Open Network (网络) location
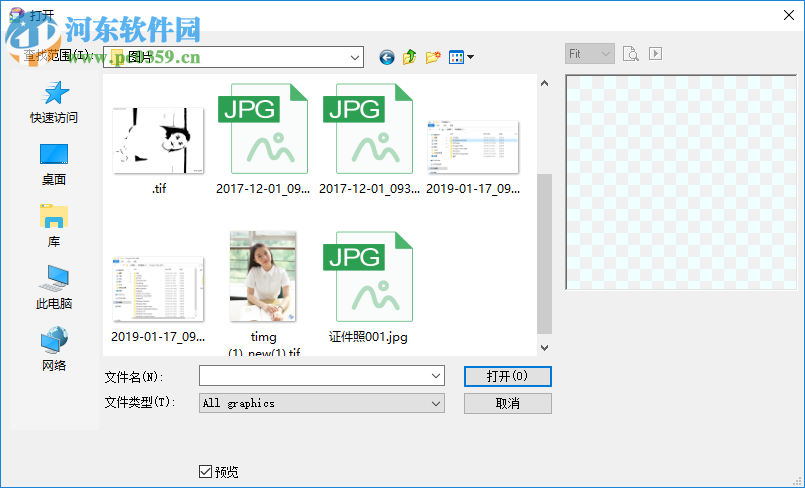The image size is (805, 488). 54,349
